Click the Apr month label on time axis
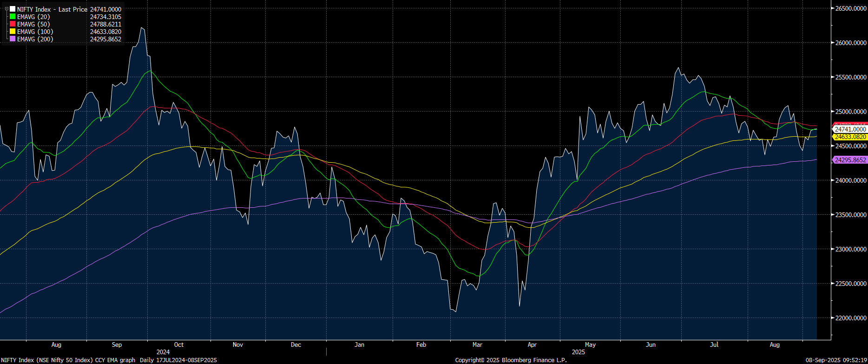 point(532,345)
